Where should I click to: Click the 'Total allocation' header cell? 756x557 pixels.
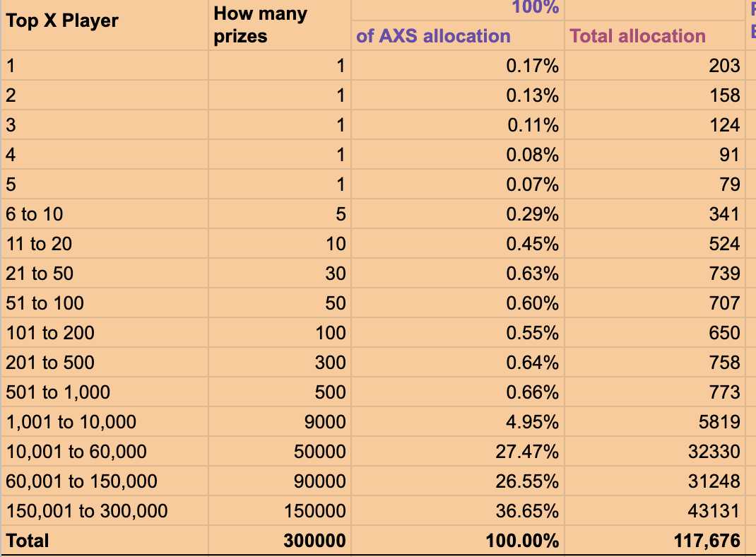(x=655, y=35)
